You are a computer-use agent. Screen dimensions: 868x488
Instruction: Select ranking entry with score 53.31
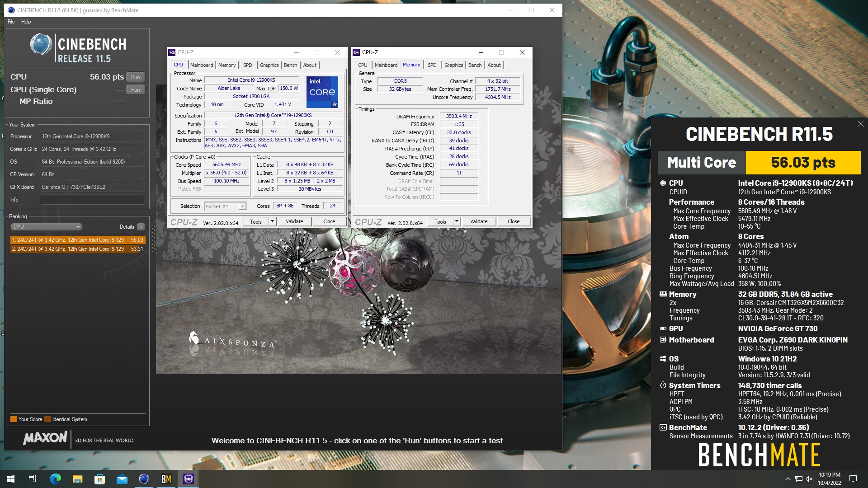coord(78,249)
